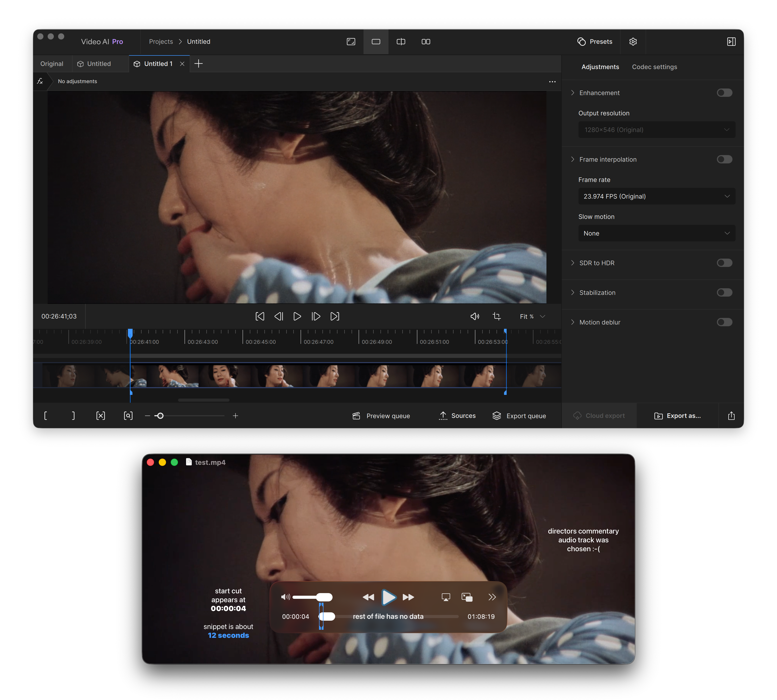Image resolution: width=777 pixels, height=700 pixels.
Task: Fast forward in the test.mp4 player
Action: coord(409,597)
